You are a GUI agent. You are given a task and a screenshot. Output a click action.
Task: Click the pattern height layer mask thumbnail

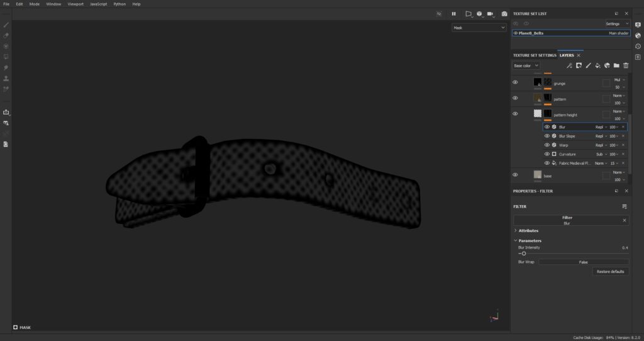click(x=548, y=113)
